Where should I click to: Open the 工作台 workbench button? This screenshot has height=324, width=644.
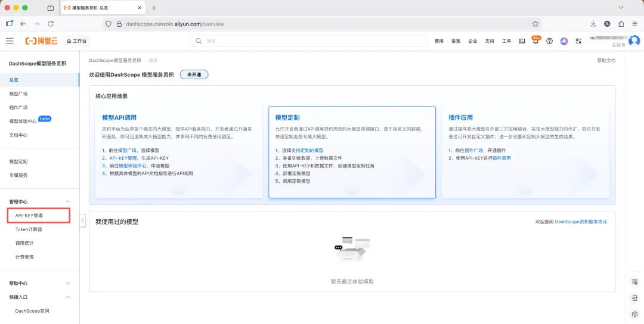pos(77,41)
